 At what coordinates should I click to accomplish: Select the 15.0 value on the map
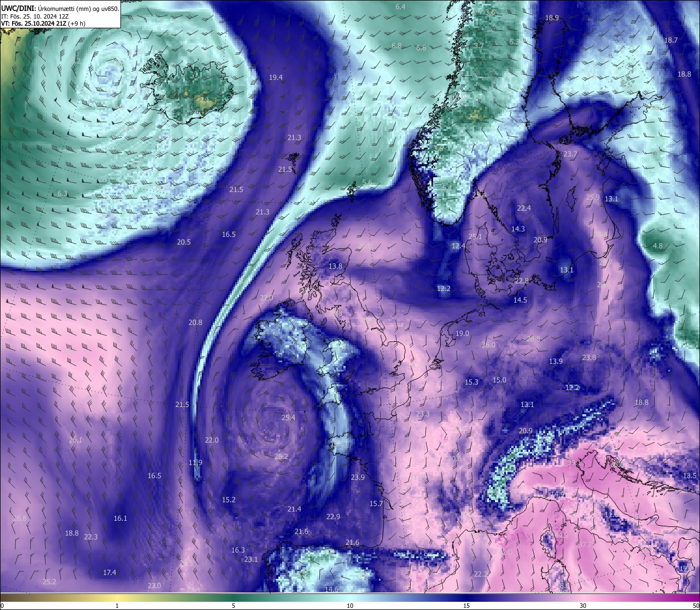point(499,380)
